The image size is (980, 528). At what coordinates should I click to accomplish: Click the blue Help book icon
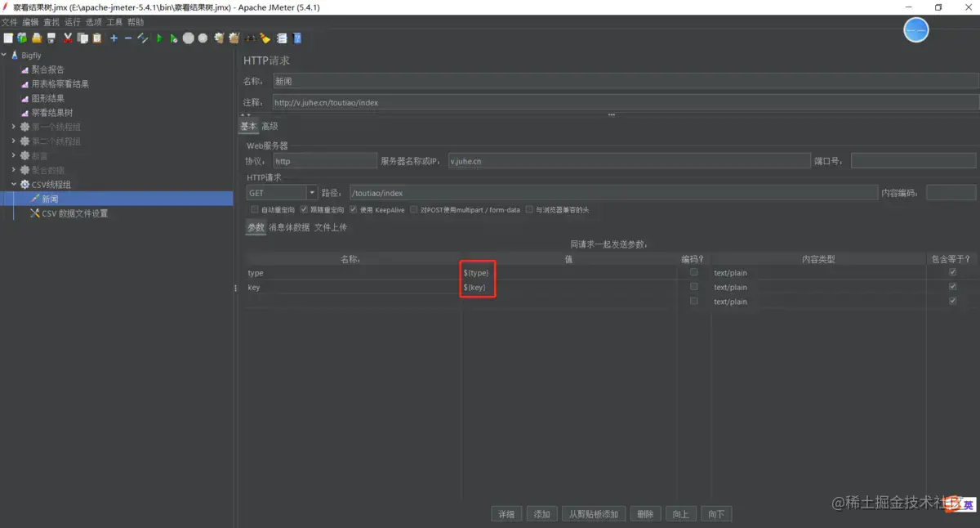[x=297, y=38]
